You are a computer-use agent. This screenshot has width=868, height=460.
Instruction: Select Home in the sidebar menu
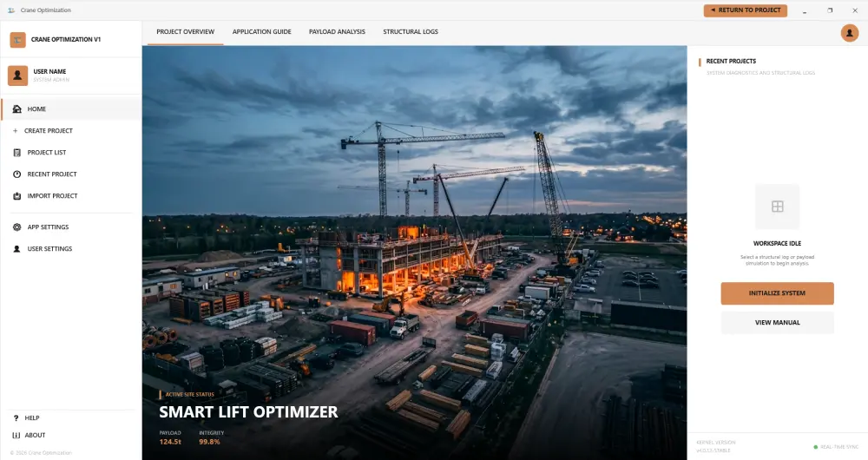click(71, 109)
